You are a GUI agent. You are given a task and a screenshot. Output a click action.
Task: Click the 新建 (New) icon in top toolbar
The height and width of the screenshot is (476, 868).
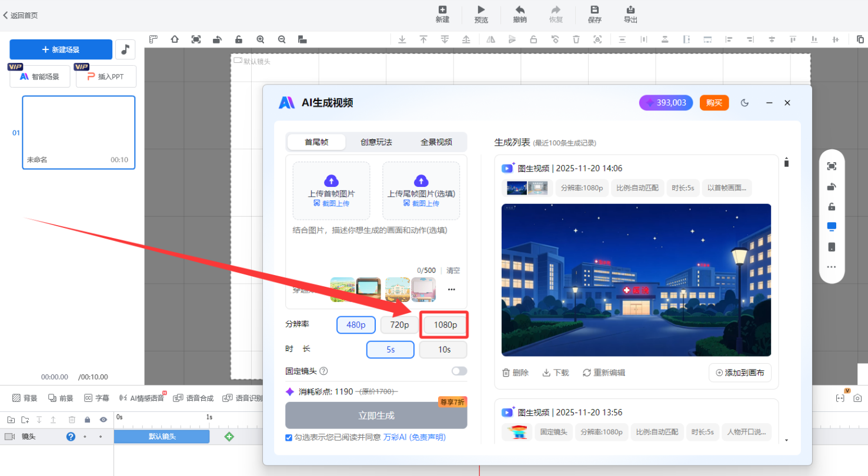pyautogui.click(x=442, y=10)
